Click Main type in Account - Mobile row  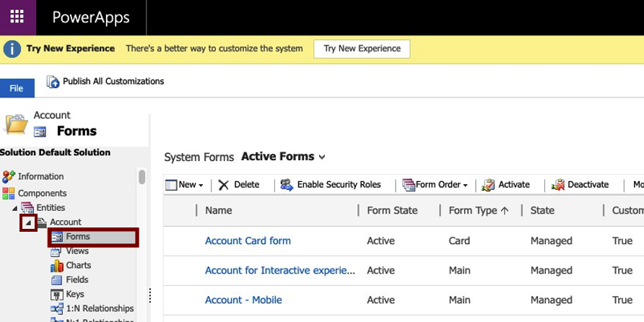pos(460,300)
